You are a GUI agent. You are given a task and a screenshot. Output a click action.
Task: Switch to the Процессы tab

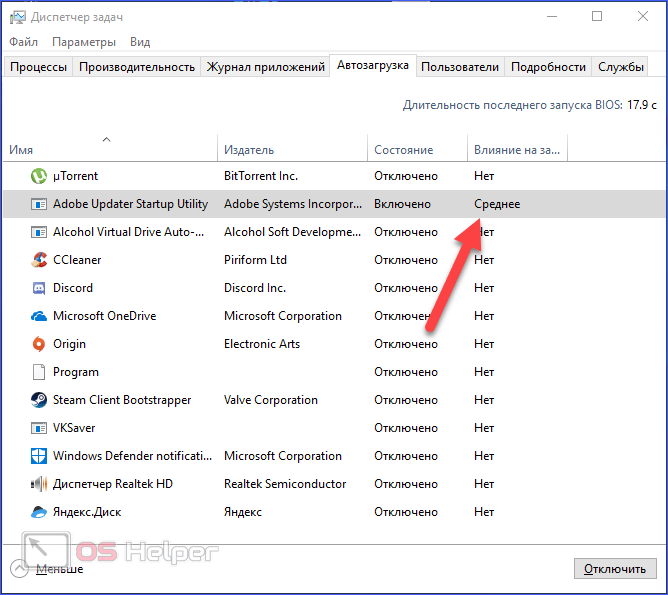38,67
